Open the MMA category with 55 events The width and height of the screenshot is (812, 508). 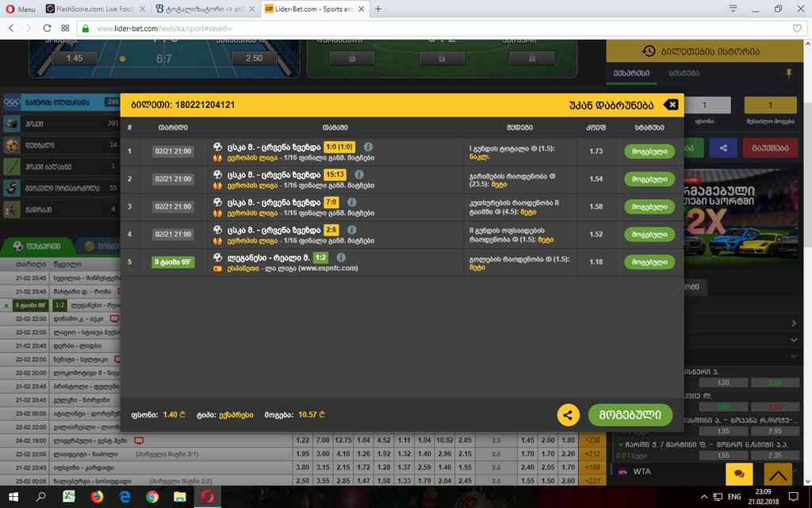62,187
